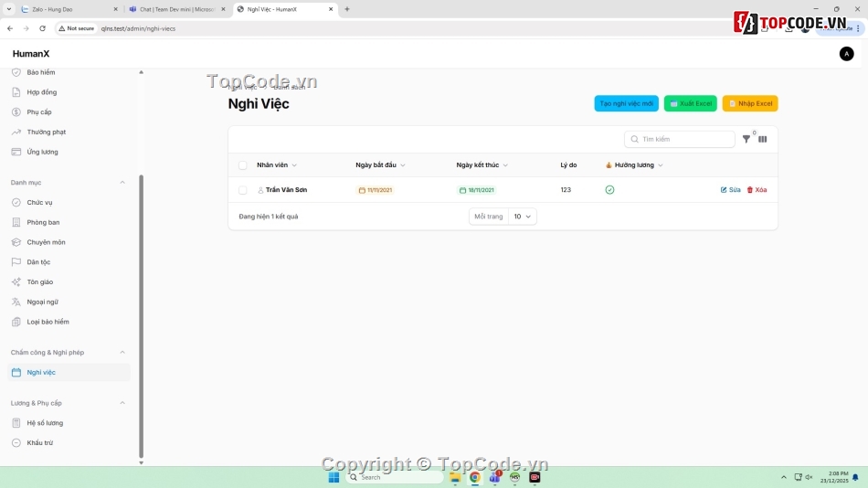Click the Ngoại ngữ translate icon

pyautogui.click(x=16, y=302)
